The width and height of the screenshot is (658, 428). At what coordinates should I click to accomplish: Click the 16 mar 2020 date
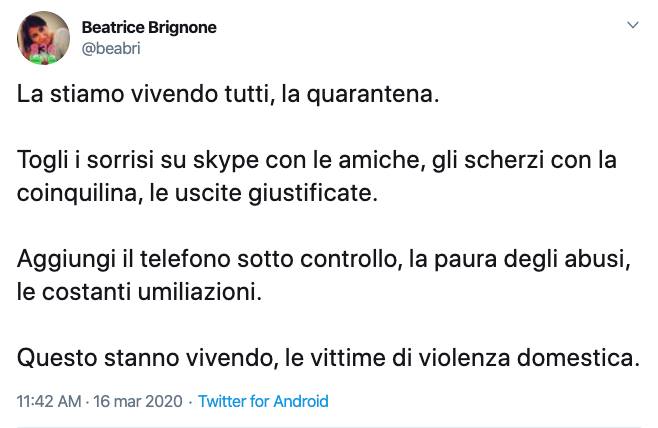tap(138, 401)
